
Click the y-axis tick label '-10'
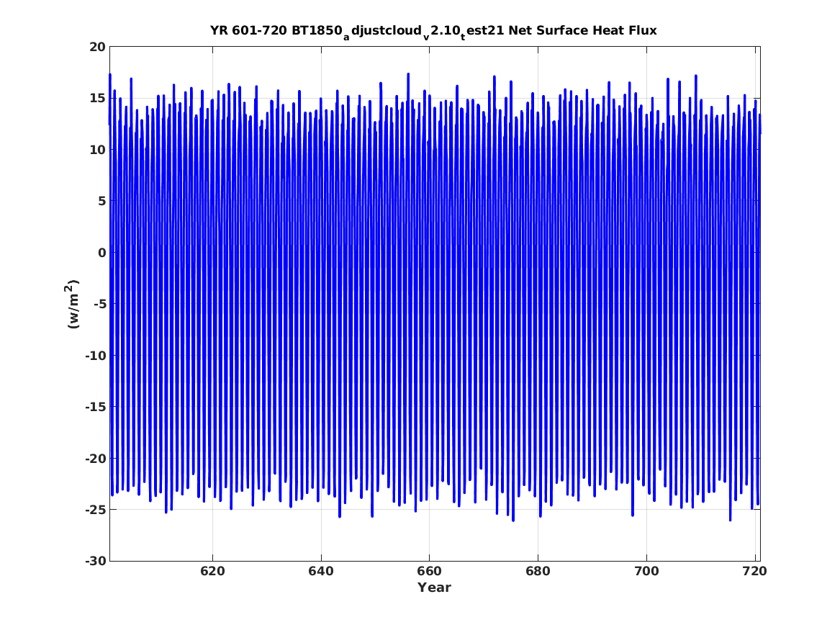click(95, 356)
